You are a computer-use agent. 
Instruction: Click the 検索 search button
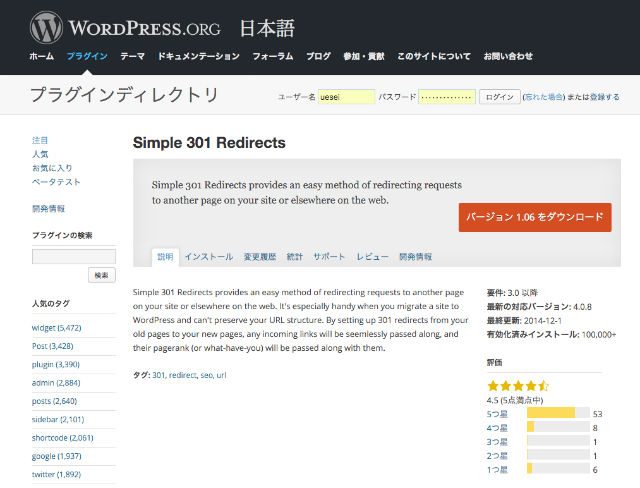pos(102,275)
